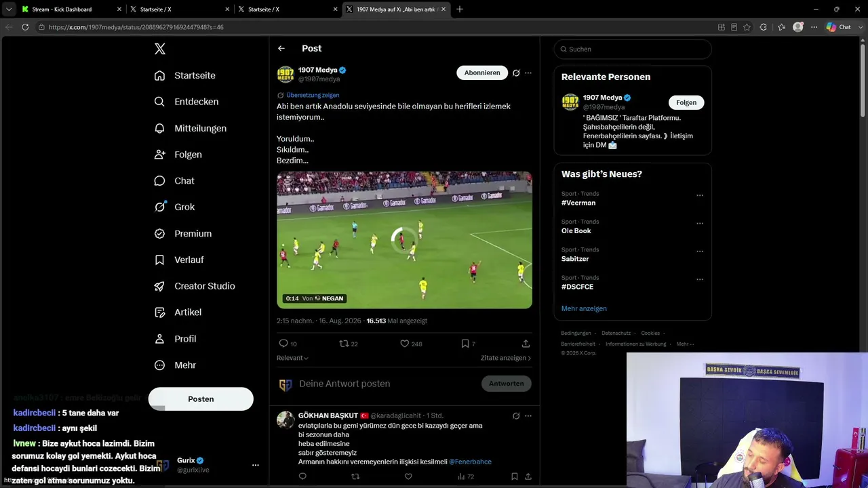Play the football video in the post
This screenshot has height=488, width=868.
[x=404, y=240]
